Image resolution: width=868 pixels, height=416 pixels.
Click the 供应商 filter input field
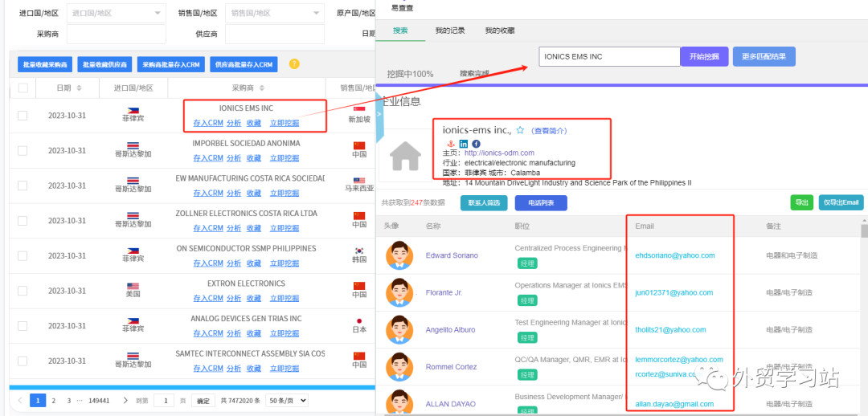[275, 34]
